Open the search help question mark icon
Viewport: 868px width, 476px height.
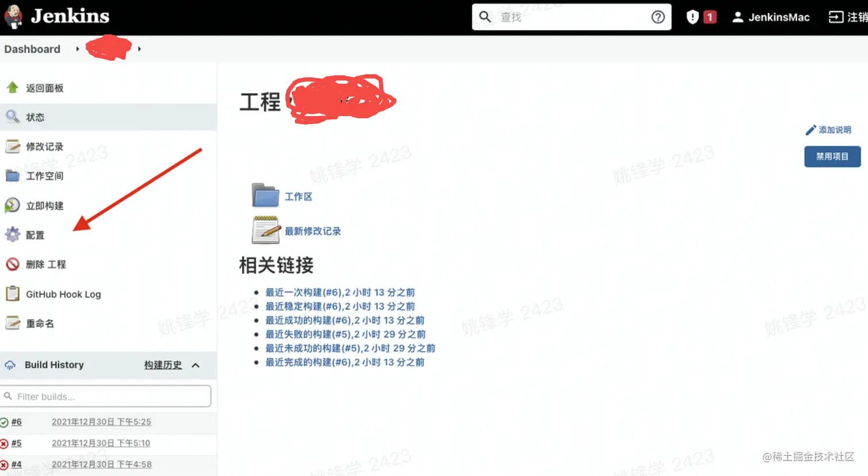658,17
